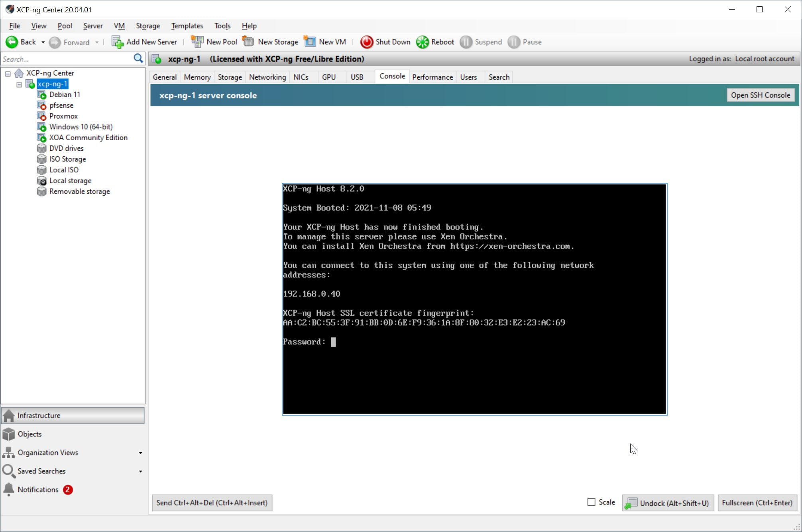
Task: Select the pfsense VM in tree
Action: pos(61,105)
